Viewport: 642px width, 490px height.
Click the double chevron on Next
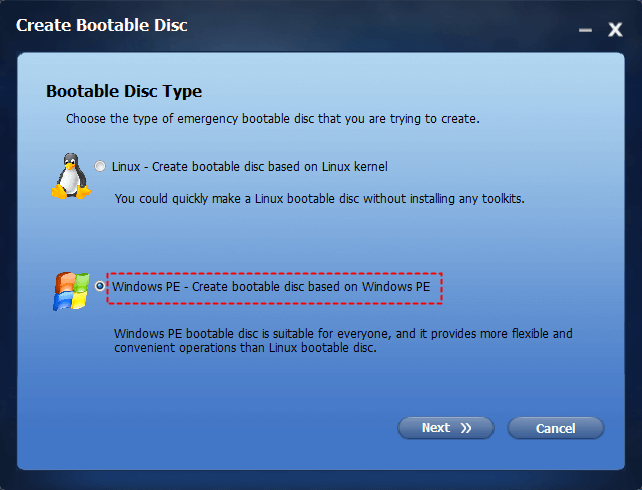click(466, 428)
